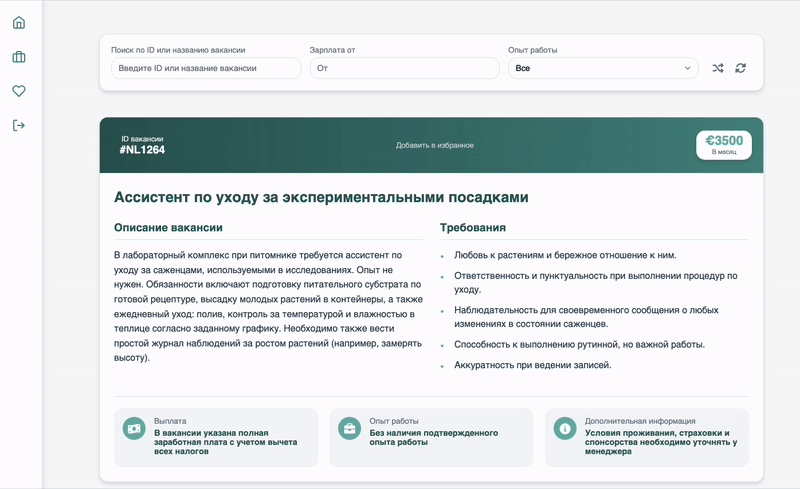The image size is (800, 489).
Task: Log out using the sidebar exit icon
Action: click(x=19, y=125)
